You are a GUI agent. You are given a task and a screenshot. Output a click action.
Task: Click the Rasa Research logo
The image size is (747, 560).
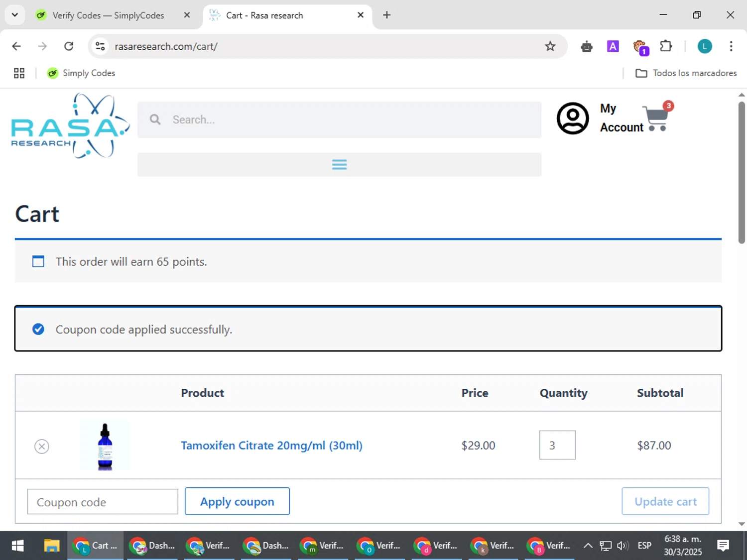pos(70,126)
